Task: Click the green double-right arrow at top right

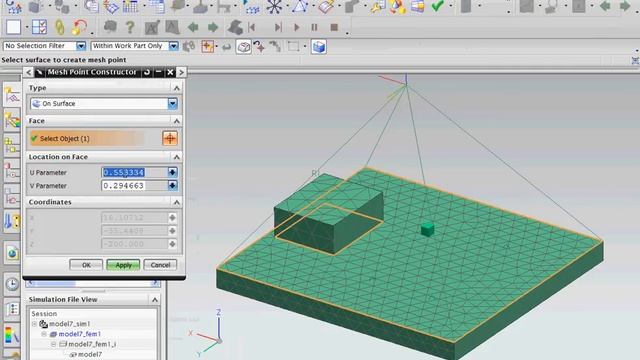Action: pos(625,6)
